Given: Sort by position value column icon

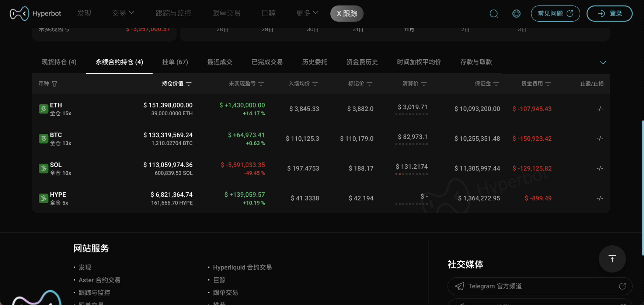Looking at the screenshot, I should point(189,84).
